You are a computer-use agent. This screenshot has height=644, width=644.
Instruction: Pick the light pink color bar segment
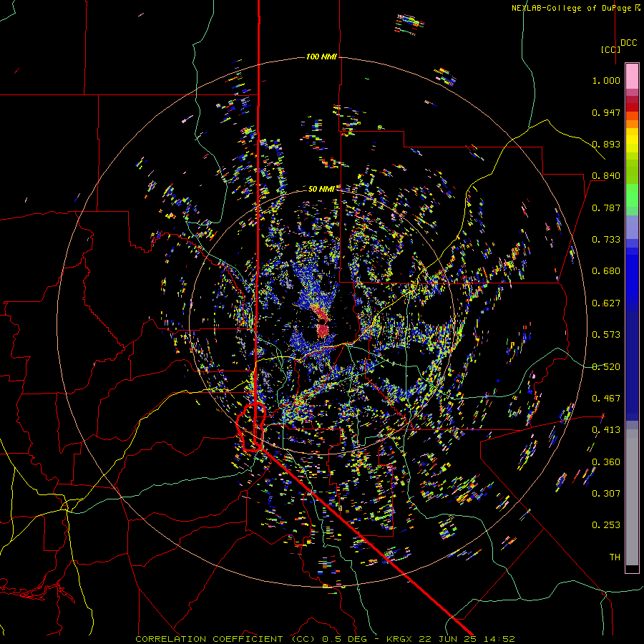point(632,76)
